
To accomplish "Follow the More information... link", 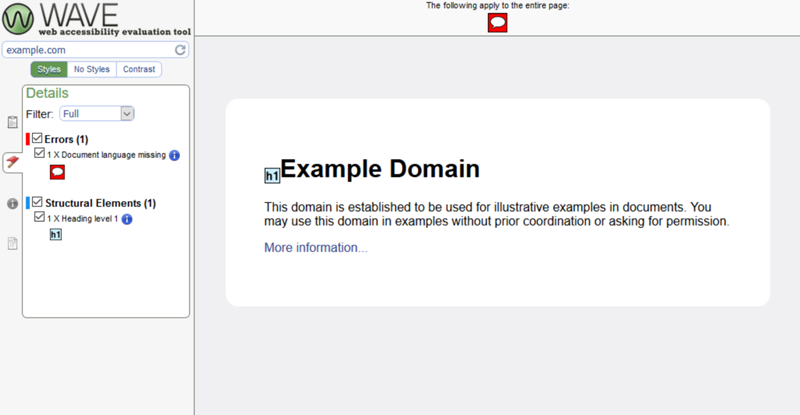I will (316, 248).
